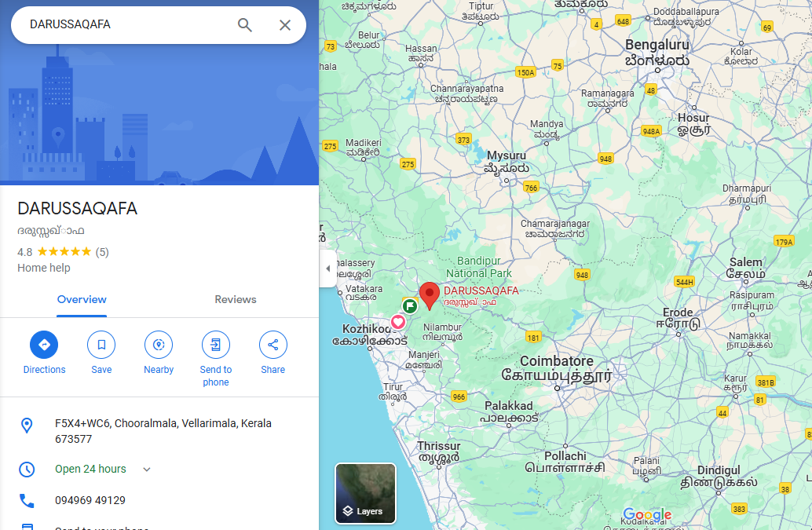Open Nearby places search icon
The image size is (812, 530).
159,345
